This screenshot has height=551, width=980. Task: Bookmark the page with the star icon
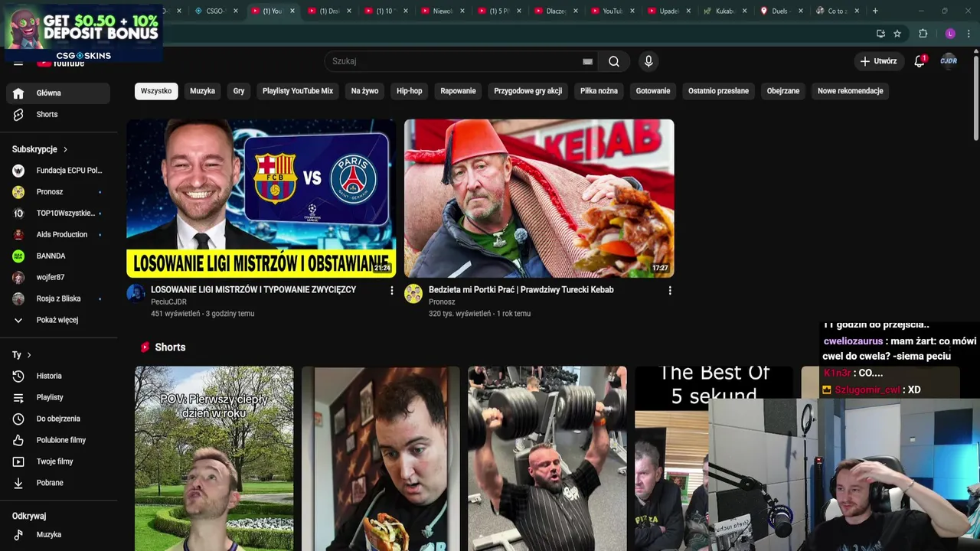[x=897, y=34]
